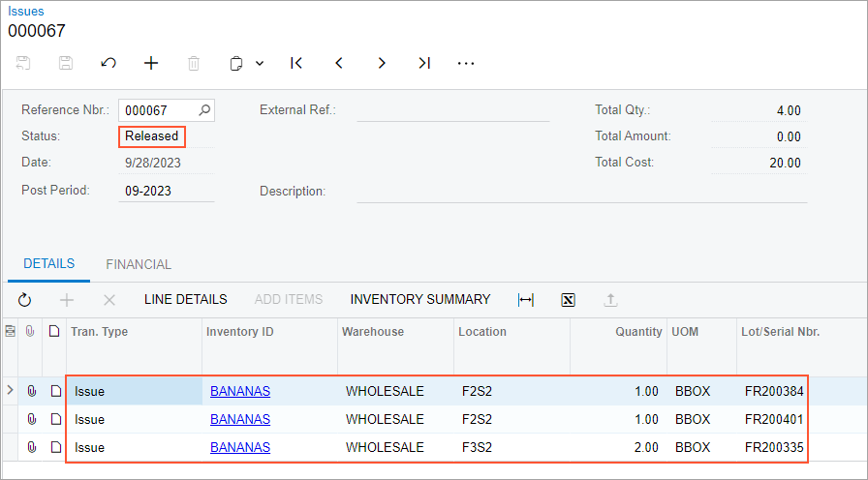Select the Details tab
The height and width of the screenshot is (480, 868).
pyautogui.click(x=49, y=264)
